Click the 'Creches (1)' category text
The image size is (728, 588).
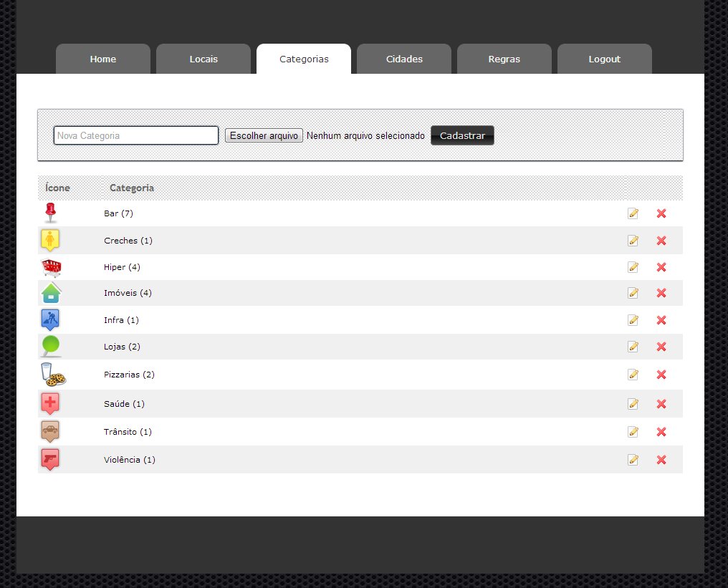coord(128,241)
